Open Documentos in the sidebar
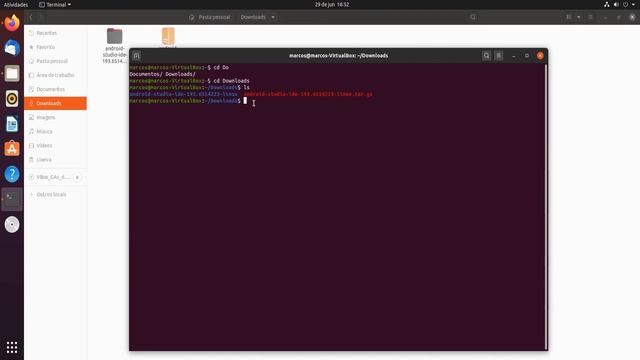The height and width of the screenshot is (360, 640). click(56, 89)
